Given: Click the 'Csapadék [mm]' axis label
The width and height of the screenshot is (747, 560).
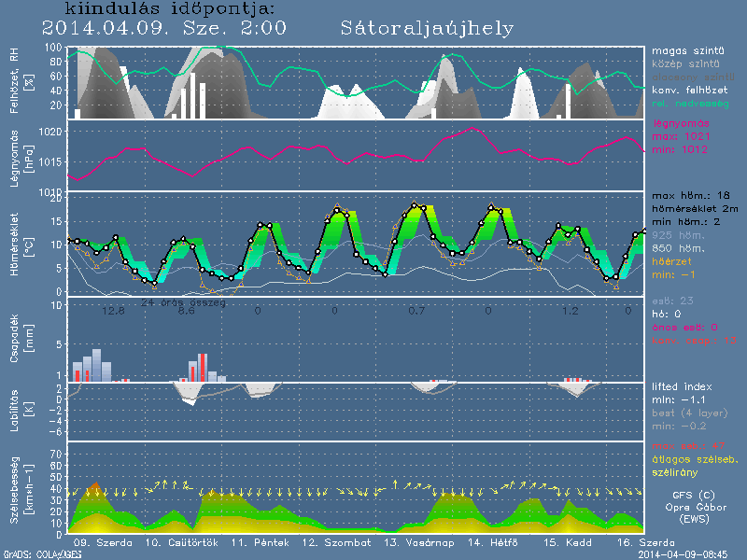Looking at the screenshot, I should point(28,341).
